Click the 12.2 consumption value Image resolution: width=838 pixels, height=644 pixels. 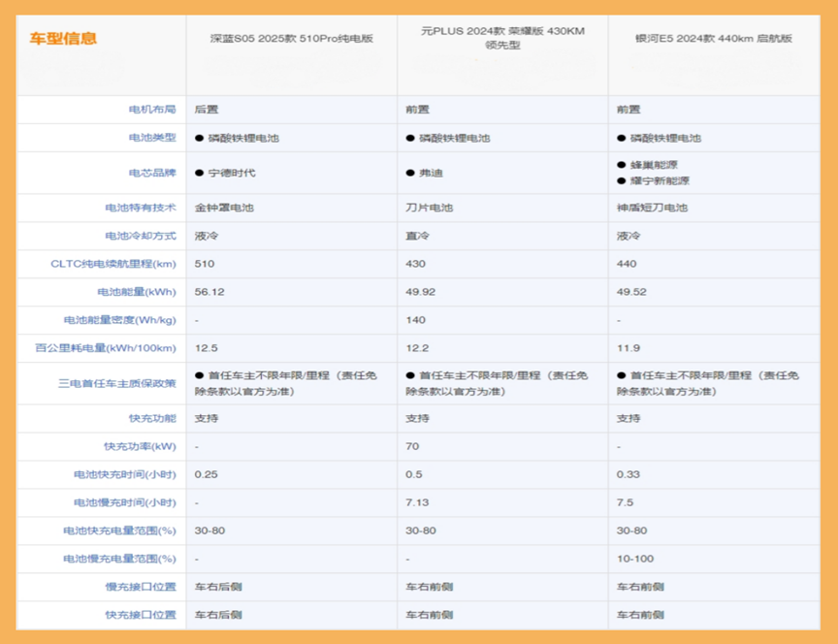coord(417,348)
